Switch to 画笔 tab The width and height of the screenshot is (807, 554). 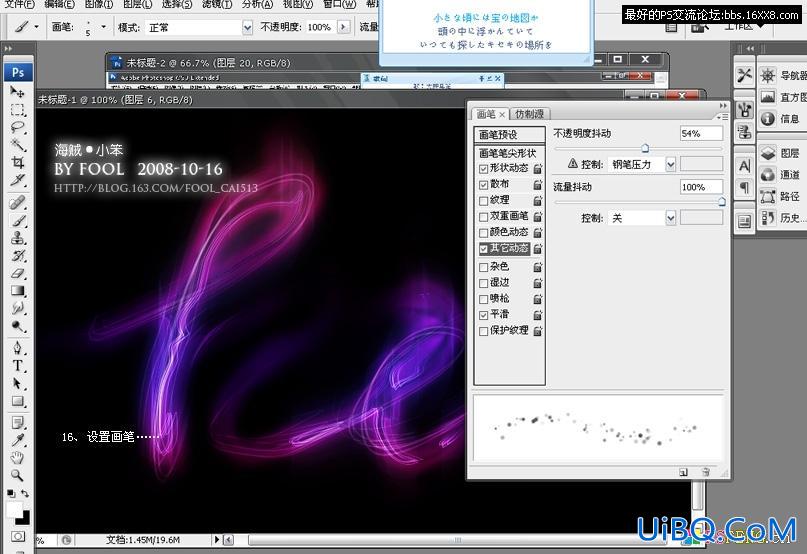click(x=486, y=114)
